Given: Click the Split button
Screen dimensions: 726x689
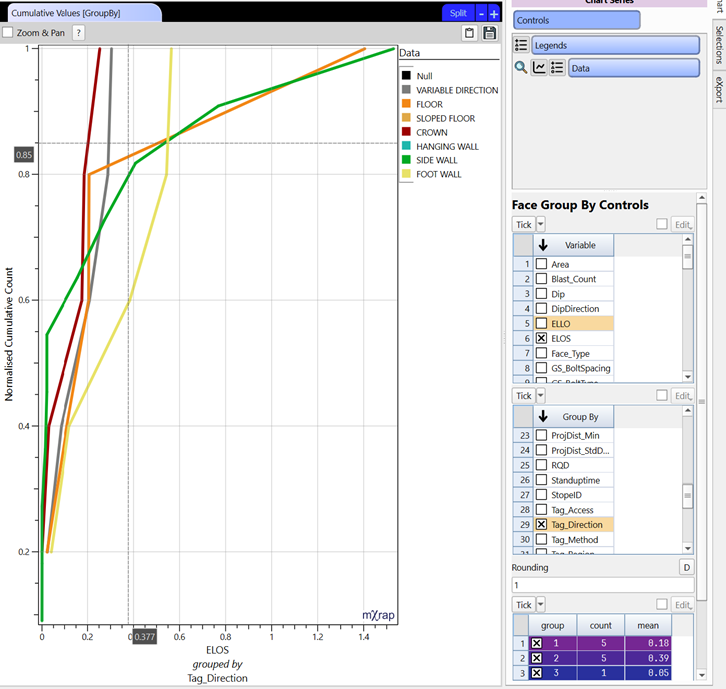Looking at the screenshot, I should (x=458, y=13).
